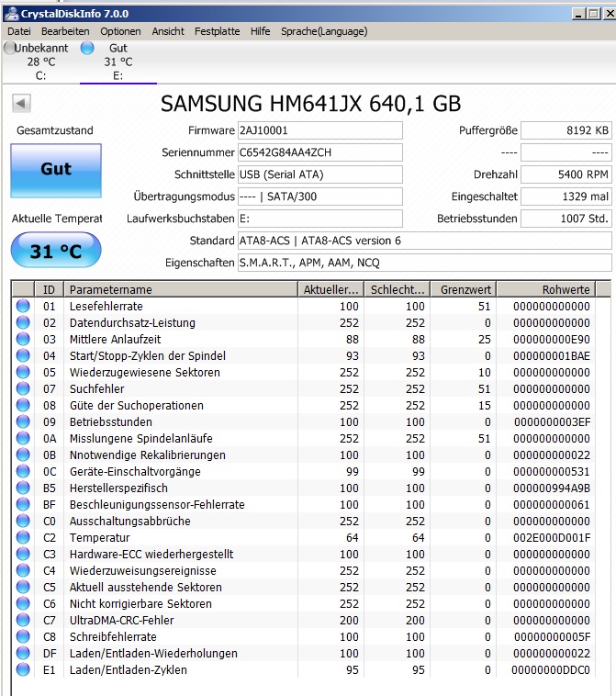Click raw value 00000000DDC0 of Laden/Entladen-Zyklen
The width and height of the screenshot is (616, 696).
pos(551,669)
